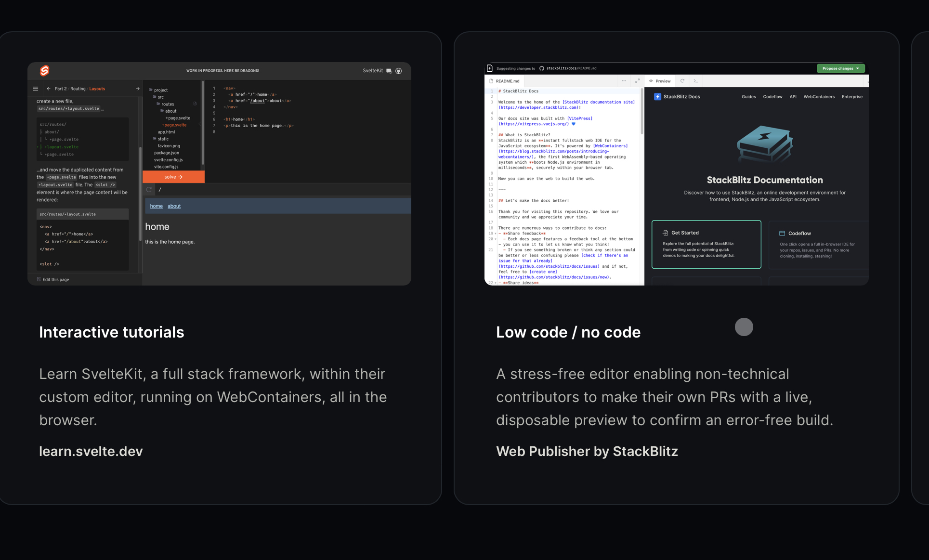Go to previous tutorial with back arrow
This screenshot has height=560, width=929.
click(x=49, y=89)
